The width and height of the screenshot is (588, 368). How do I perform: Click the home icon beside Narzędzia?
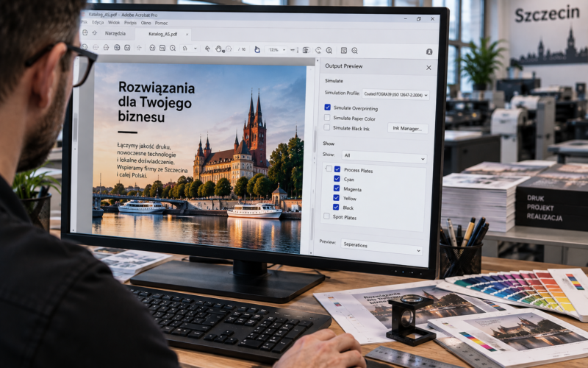pyautogui.click(x=85, y=32)
